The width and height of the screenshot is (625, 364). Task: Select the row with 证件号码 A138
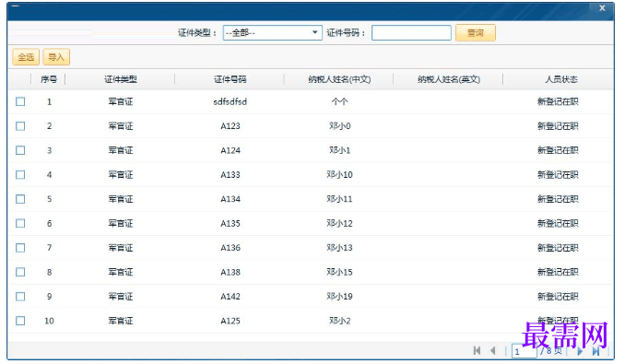(x=311, y=272)
